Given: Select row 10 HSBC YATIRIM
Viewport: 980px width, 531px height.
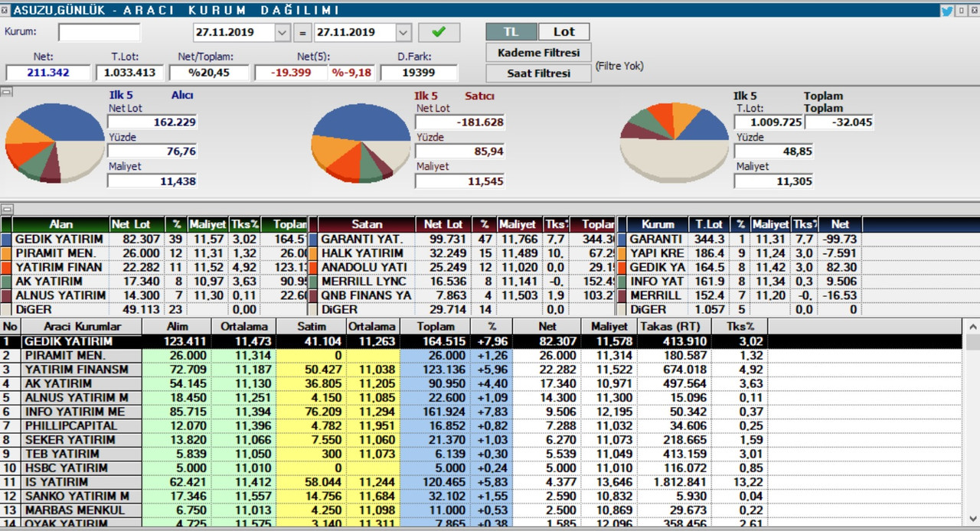Looking at the screenshot, I should [482, 468].
